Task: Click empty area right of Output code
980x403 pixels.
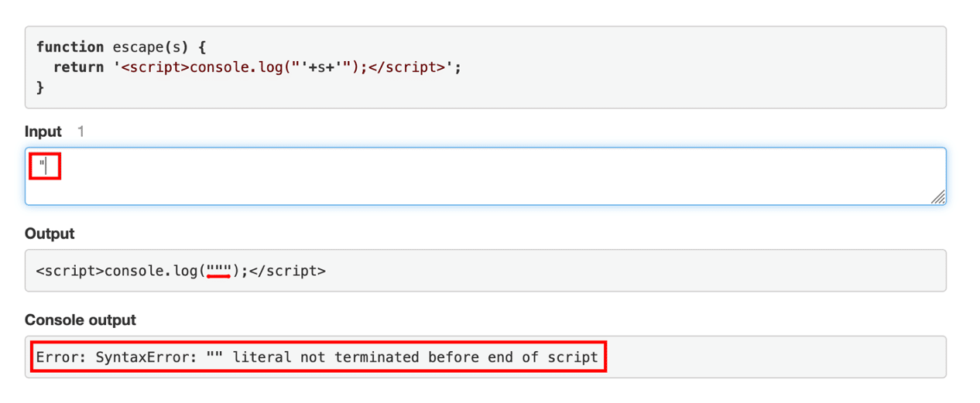Action: click(619, 271)
